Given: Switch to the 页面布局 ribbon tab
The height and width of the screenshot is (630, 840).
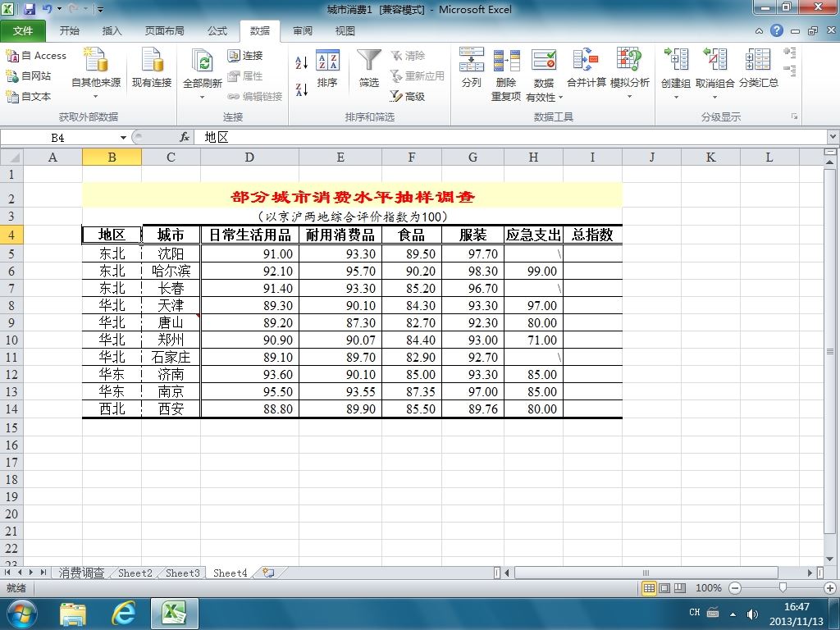Looking at the screenshot, I should 164,31.
